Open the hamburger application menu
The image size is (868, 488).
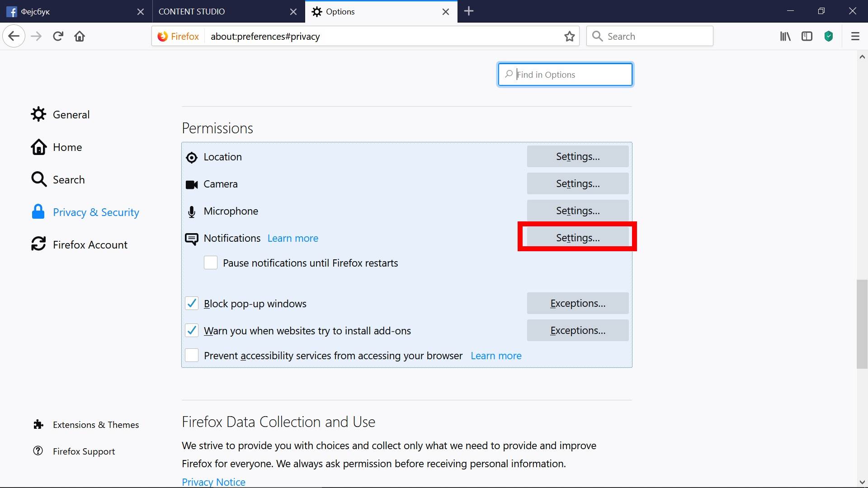pos(855,36)
